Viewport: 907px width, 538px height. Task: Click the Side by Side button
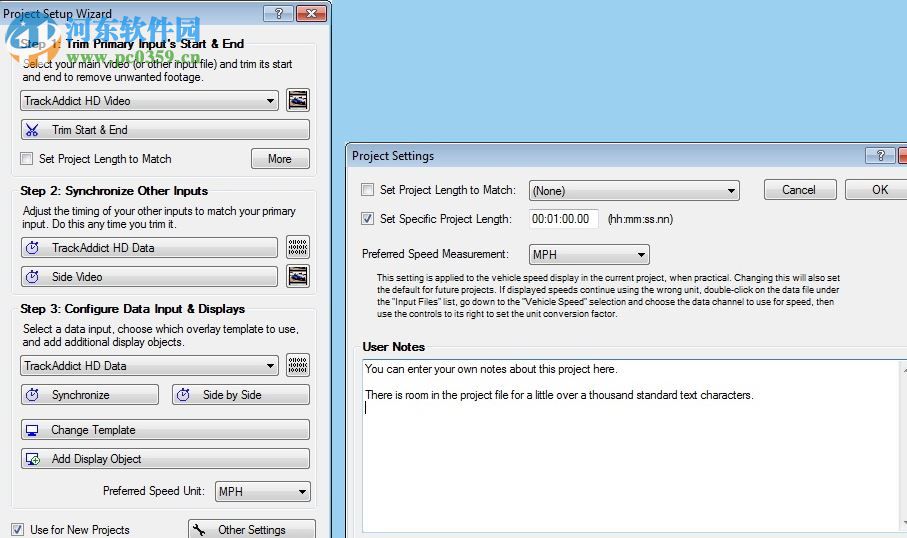241,395
